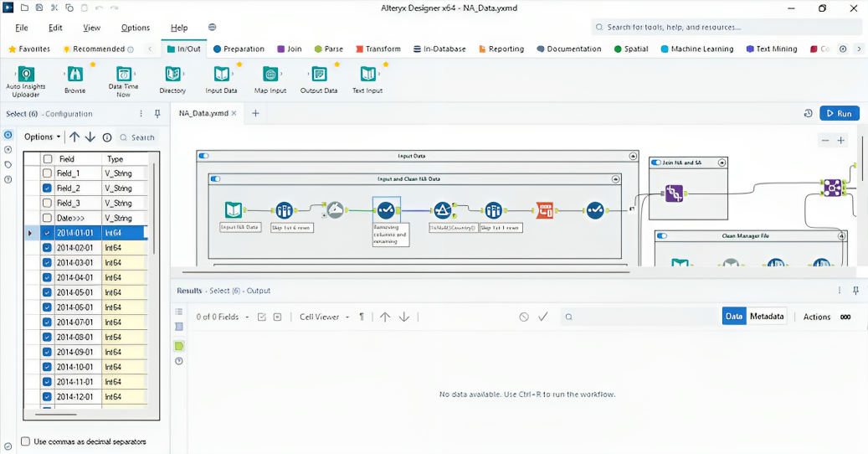
Task: Open the Actions menu in Results
Action: 816,317
